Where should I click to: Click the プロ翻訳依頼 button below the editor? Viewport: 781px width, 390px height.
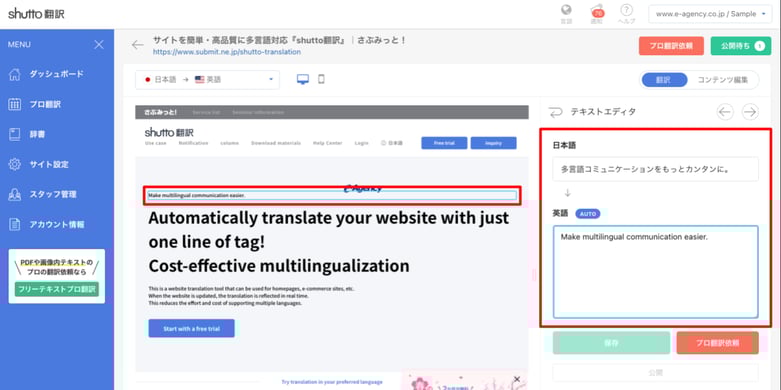717,343
